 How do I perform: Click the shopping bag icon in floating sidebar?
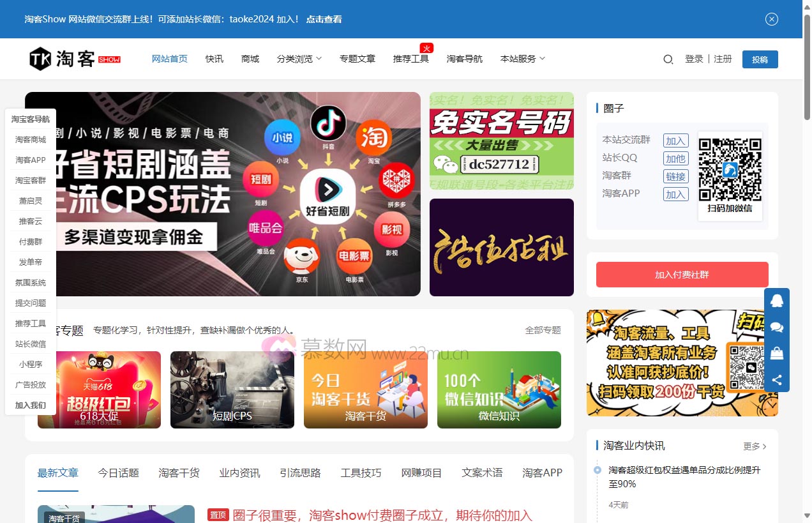tap(777, 353)
